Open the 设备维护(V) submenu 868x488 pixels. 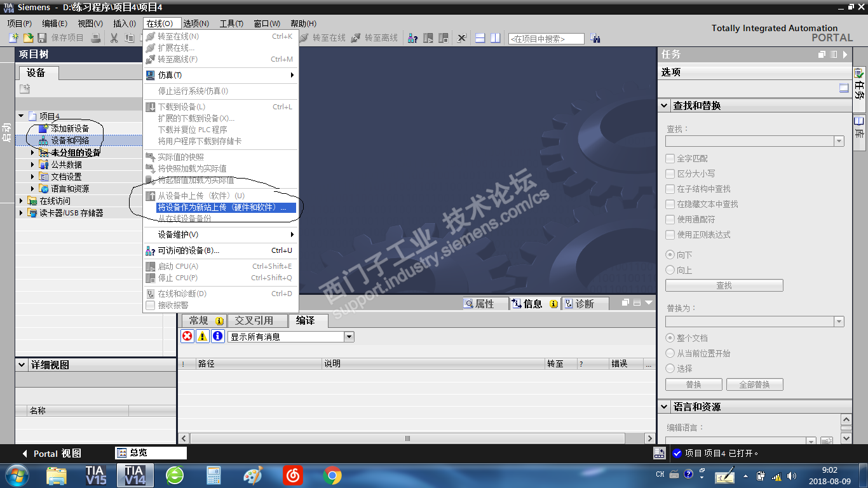coord(220,234)
